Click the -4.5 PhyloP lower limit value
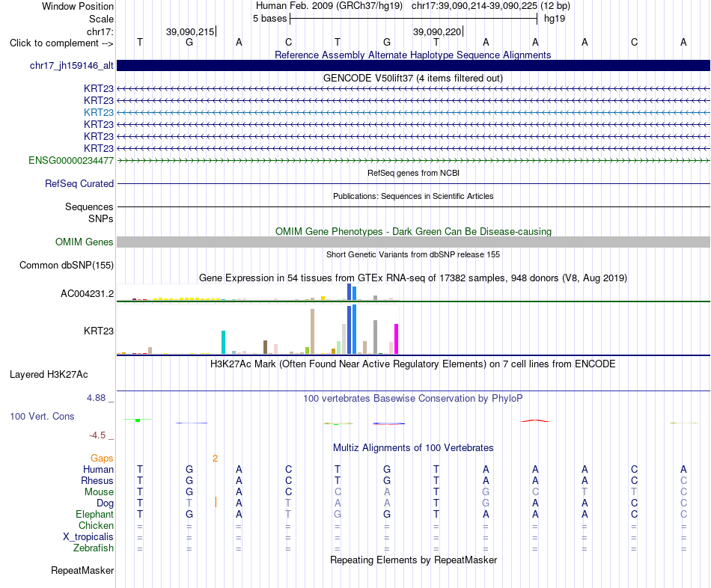 click(97, 435)
